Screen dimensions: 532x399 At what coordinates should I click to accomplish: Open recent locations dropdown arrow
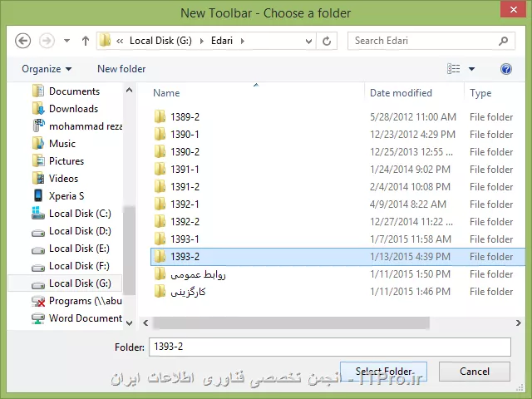[66, 41]
